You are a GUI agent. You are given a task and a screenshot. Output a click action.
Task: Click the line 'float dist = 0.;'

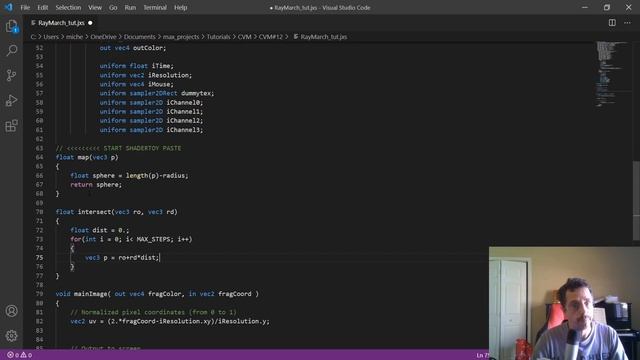pos(100,230)
